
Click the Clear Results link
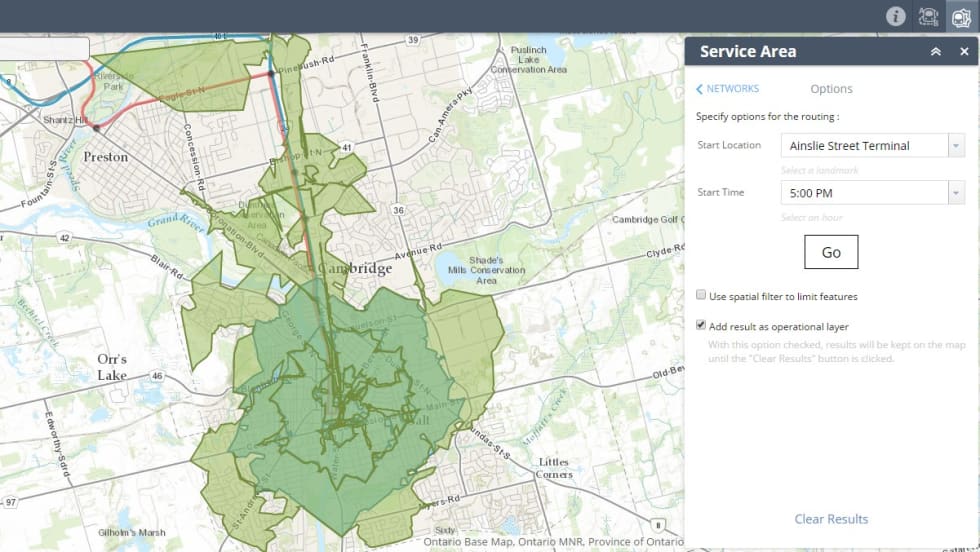tap(831, 519)
